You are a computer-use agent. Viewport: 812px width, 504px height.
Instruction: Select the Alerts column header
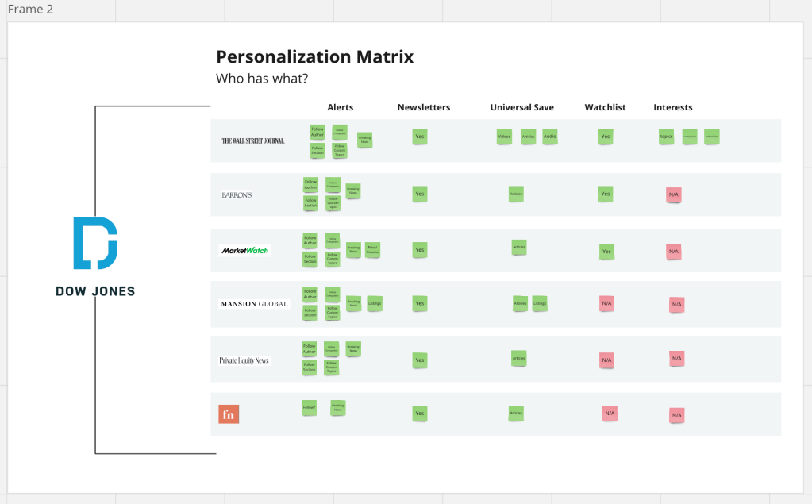pos(340,107)
